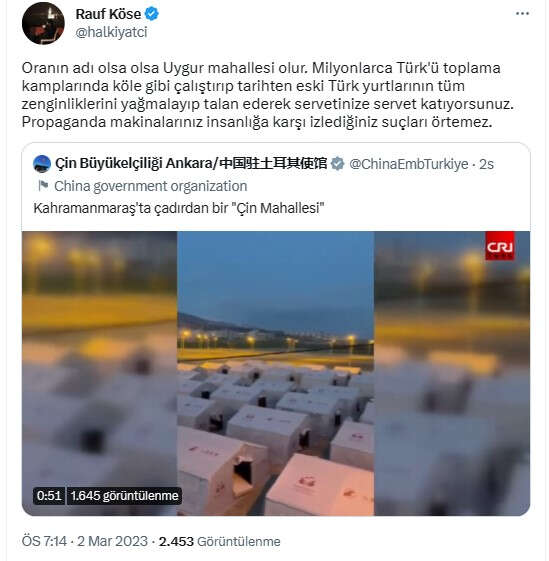Open Çin Büyükelçiliği Ankara account name
The height and width of the screenshot is (561, 549).
pyautogui.click(x=191, y=164)
